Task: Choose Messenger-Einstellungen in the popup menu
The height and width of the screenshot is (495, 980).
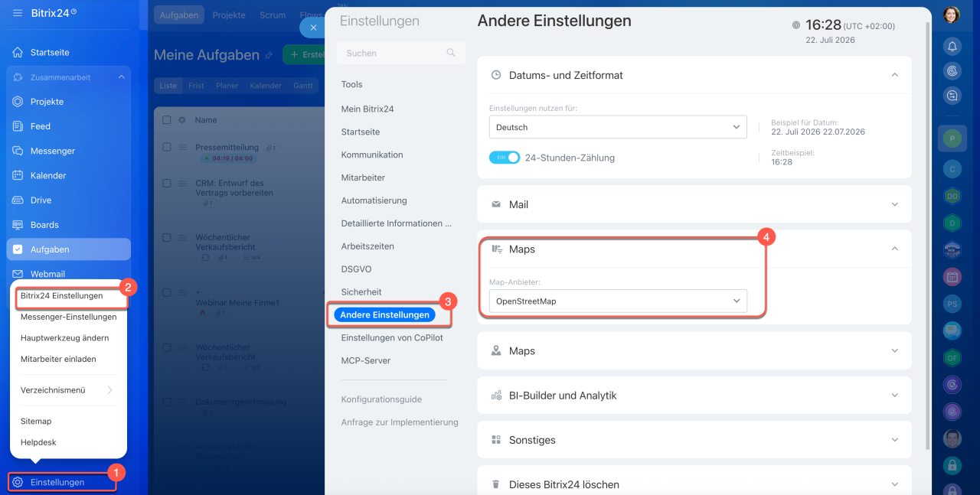Action: 68,317
